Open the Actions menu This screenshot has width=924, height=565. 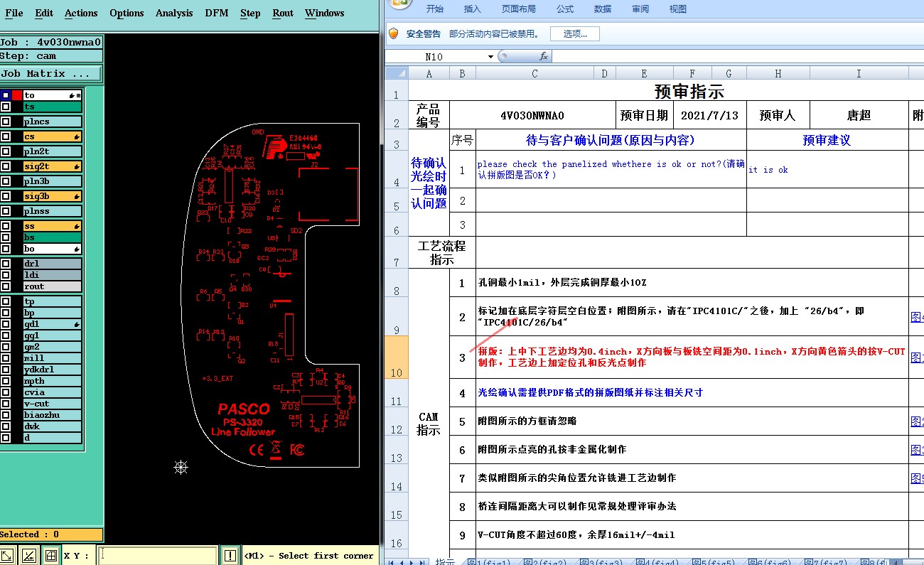point(81,13)
